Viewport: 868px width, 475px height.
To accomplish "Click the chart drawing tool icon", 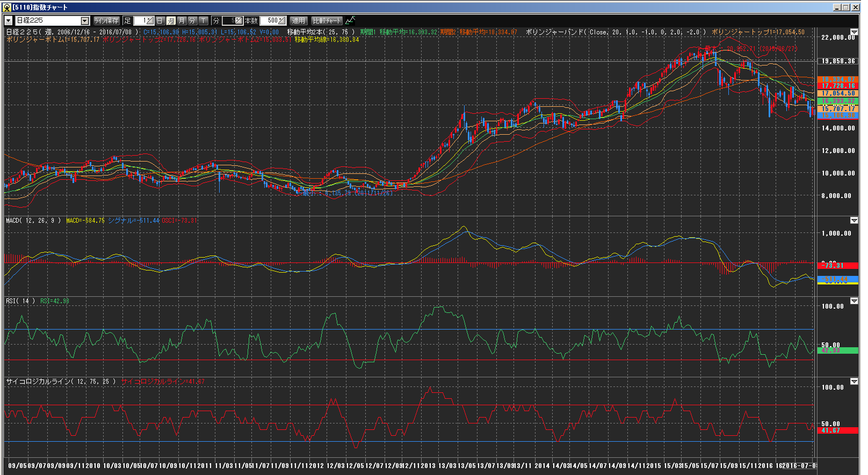I will point(350,21).
